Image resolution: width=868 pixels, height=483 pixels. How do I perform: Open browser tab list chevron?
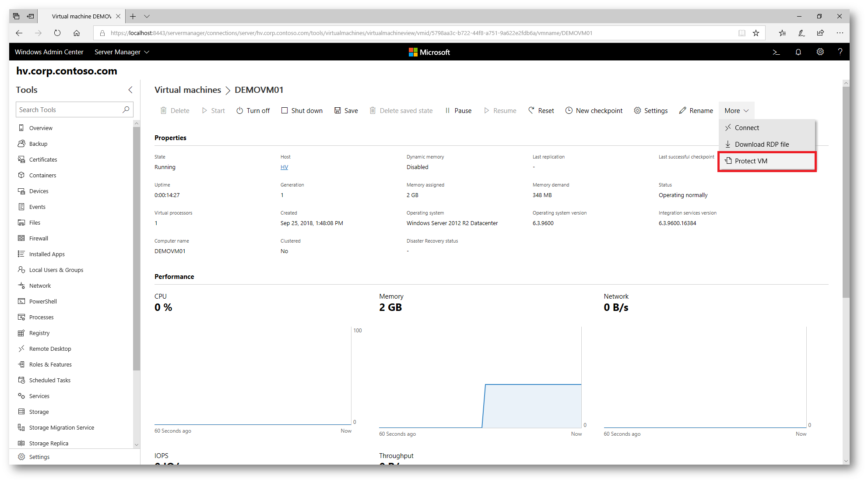[x=147, y=16]
